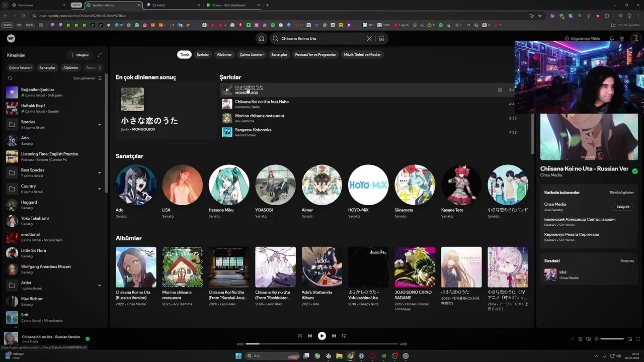Click Sırayı aç link

point(627,261)
